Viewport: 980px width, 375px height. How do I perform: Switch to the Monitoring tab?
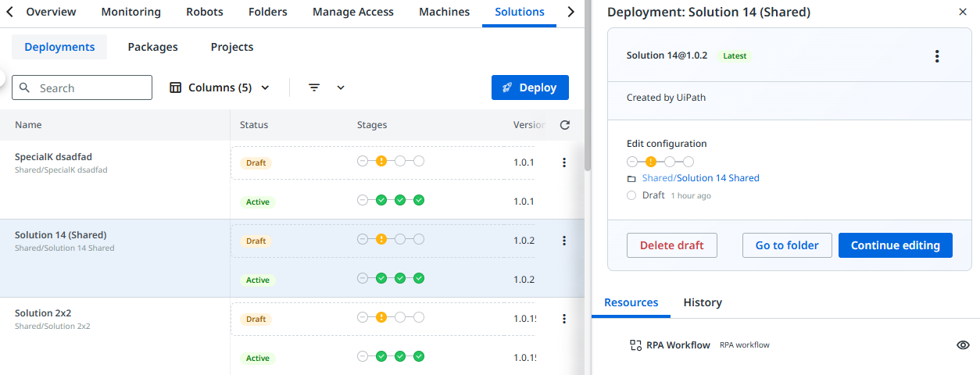click(x=131, y=12)
